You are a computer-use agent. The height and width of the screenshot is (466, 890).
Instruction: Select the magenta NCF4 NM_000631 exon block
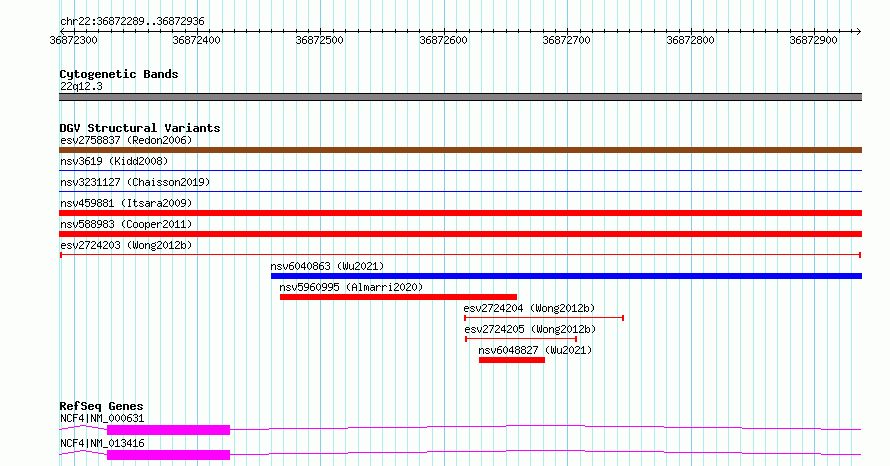169,430
